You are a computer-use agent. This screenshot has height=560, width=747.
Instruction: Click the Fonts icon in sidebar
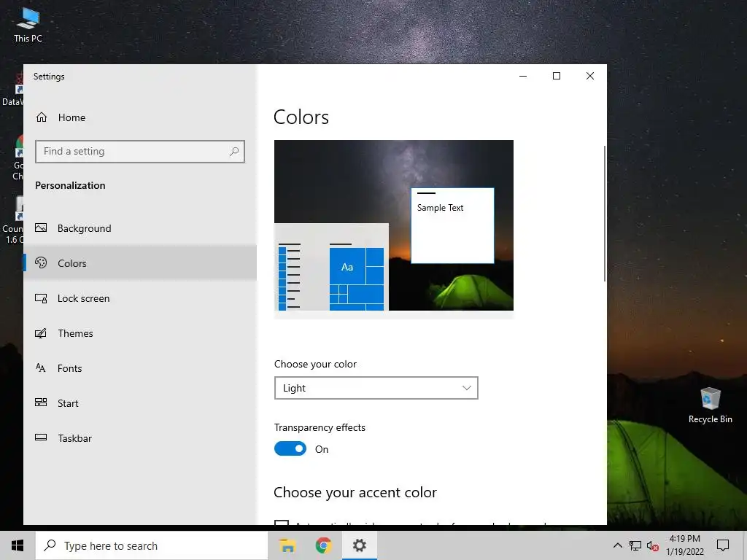click(x=41, y=367)
